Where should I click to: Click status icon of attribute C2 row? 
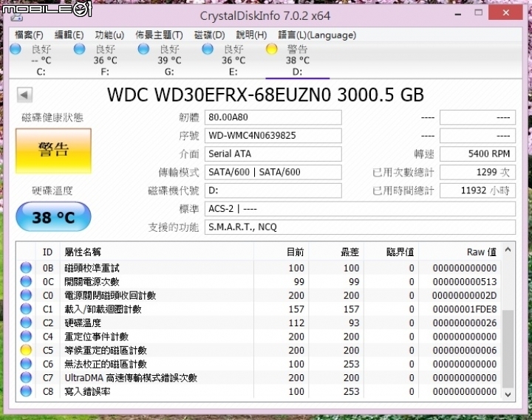(x=26, y=323)
